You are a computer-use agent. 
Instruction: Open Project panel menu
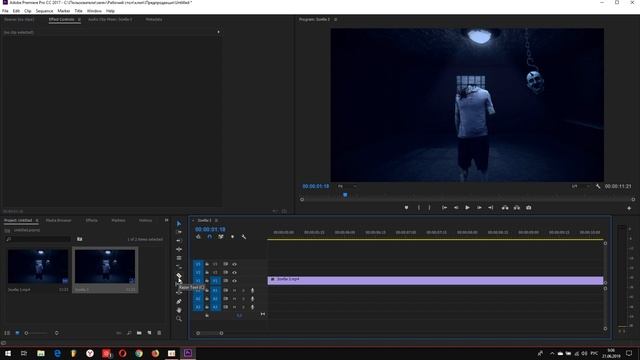tap(37, 220)
